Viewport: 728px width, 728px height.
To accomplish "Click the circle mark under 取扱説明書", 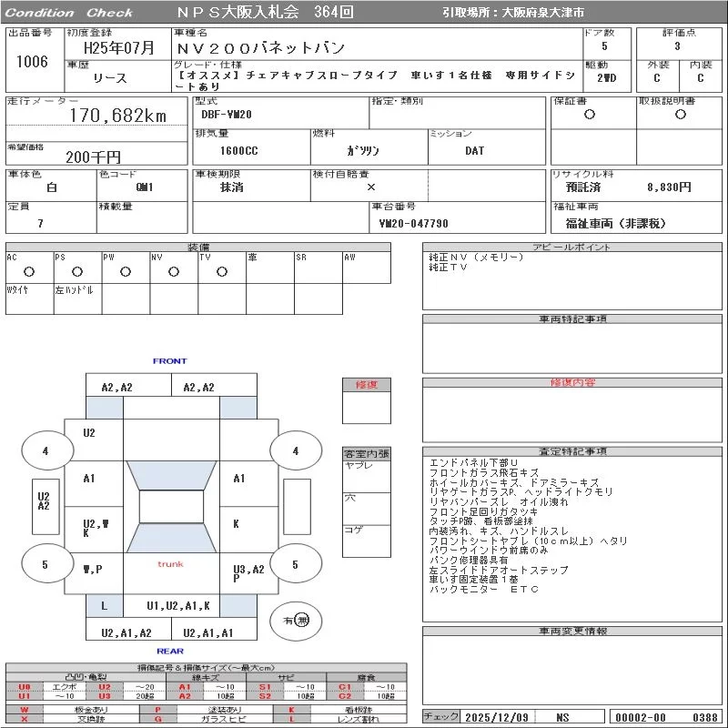I will (x=680, y=115).
